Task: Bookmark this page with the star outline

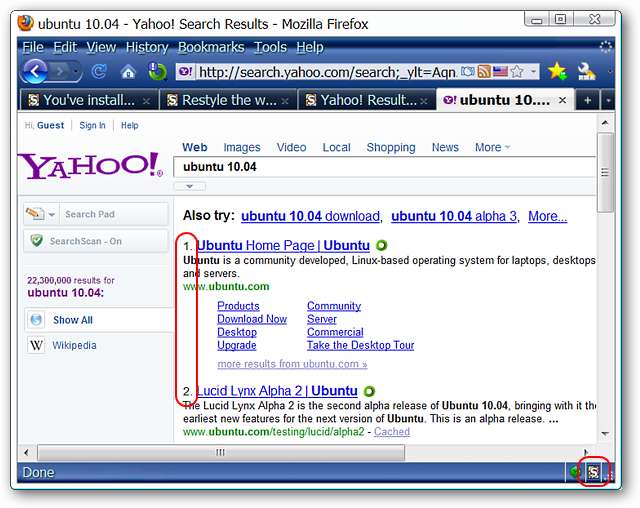Action: (517, 72)
